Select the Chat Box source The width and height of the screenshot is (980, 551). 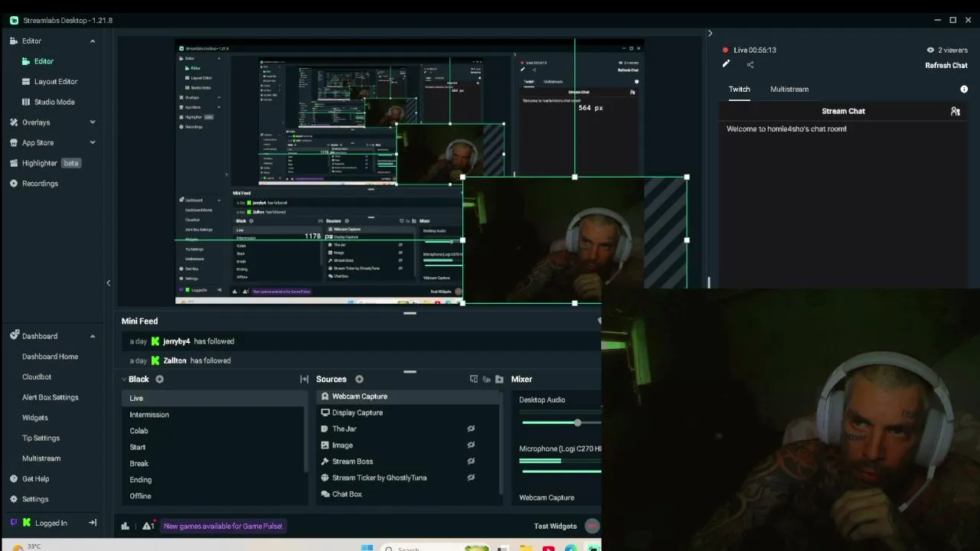pyautogui.click(x=409, y=494)
